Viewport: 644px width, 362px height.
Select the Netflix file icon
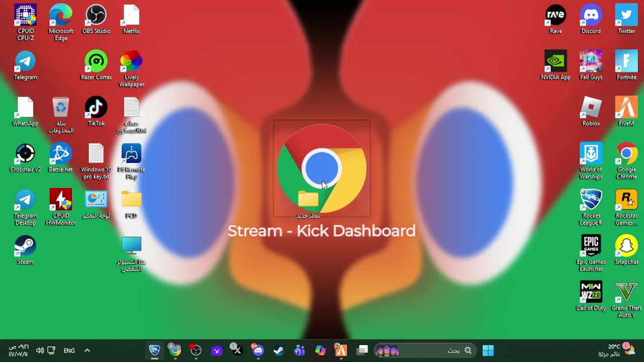131,20
